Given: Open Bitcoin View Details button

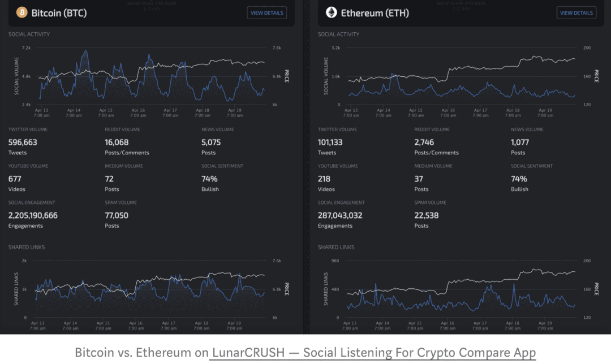Looking at the screenshot, I should pyautogui.click(x=267, y=13).
